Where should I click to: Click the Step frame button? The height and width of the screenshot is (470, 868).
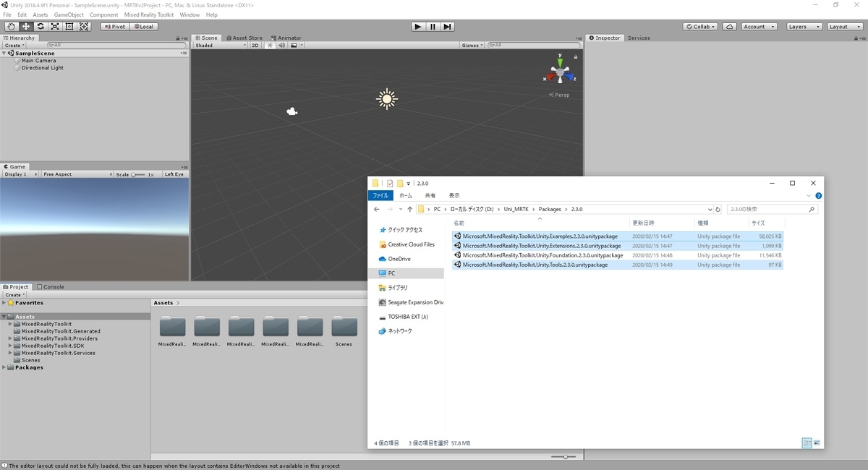(448, 27)
